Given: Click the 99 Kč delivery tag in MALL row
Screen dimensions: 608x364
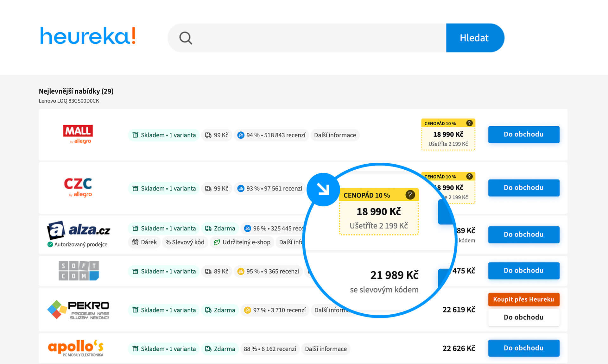Looking at the screenshot, I should click(x=217, y=135).
